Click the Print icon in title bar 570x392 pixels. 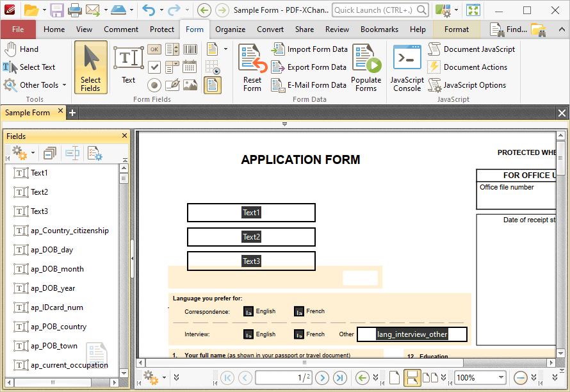(x=74, y=10)
